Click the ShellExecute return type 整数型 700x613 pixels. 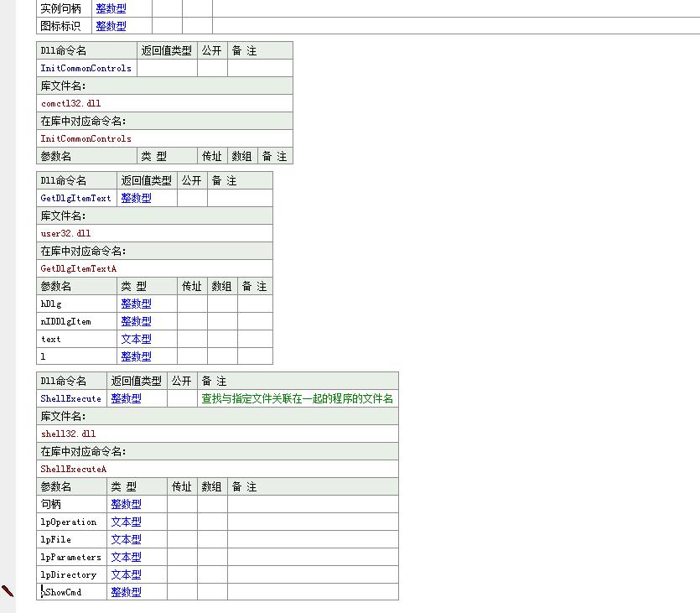(x=126, y=398)
